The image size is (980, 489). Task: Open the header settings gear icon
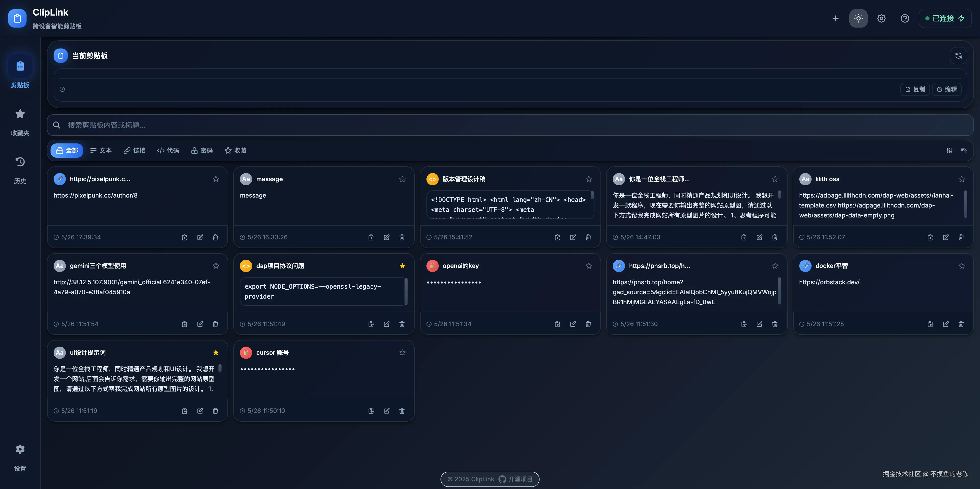[x=881, y=18]
